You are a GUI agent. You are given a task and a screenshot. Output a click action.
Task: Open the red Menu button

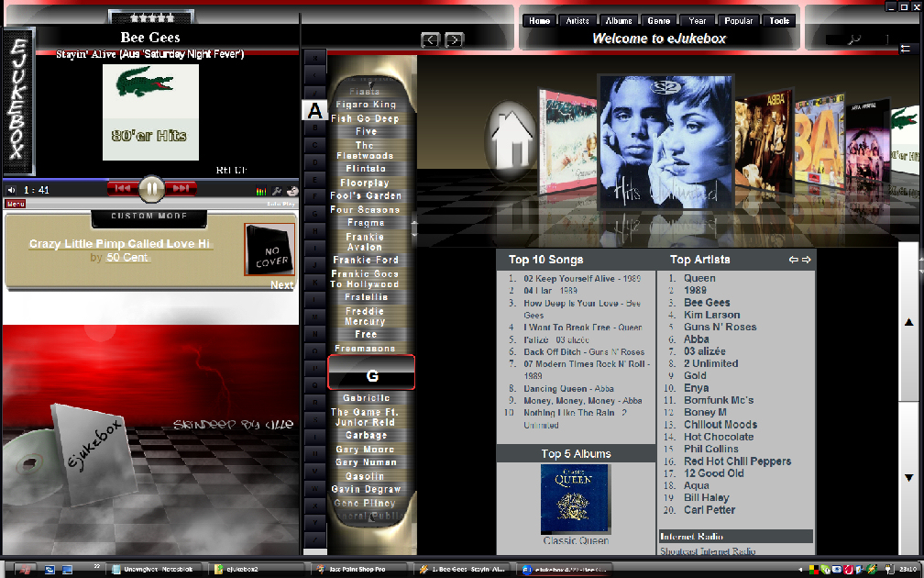tap(16, 204)
